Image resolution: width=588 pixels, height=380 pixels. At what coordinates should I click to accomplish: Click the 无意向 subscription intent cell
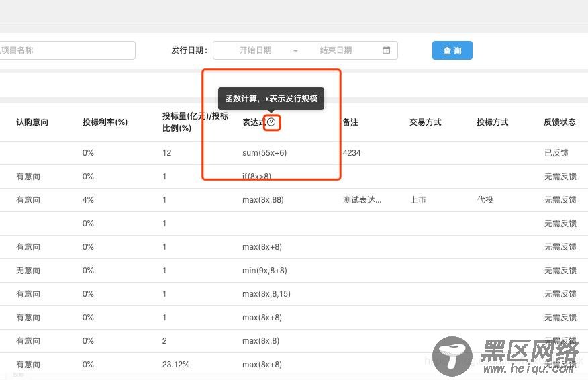click(x=28, y=271)
